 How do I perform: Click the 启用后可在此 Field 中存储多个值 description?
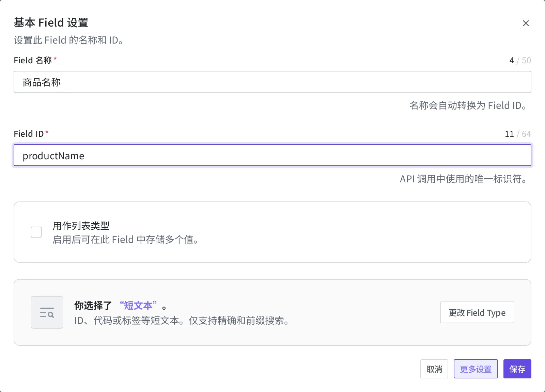point(126,240)
